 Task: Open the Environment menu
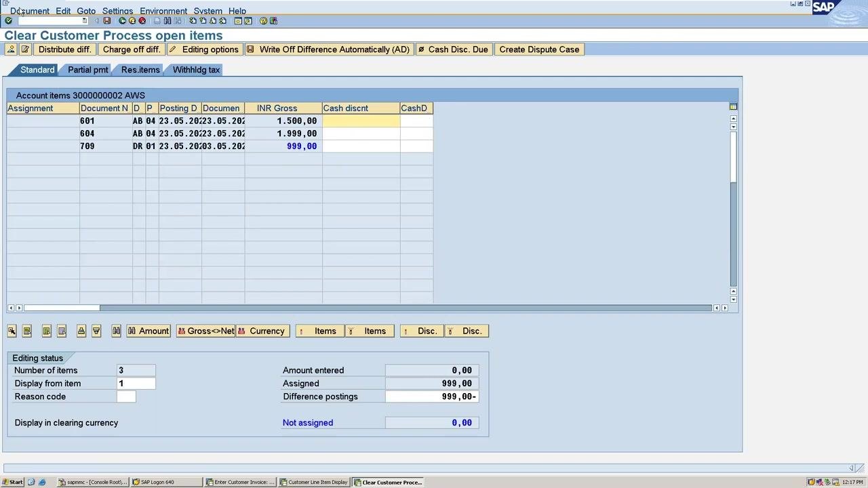point(163,11)
